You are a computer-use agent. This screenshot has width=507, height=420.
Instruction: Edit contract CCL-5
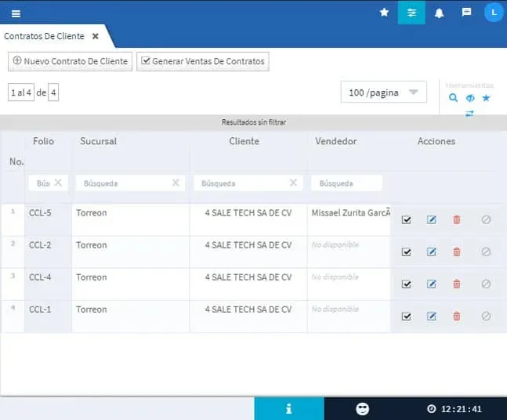tap(432, 220)
